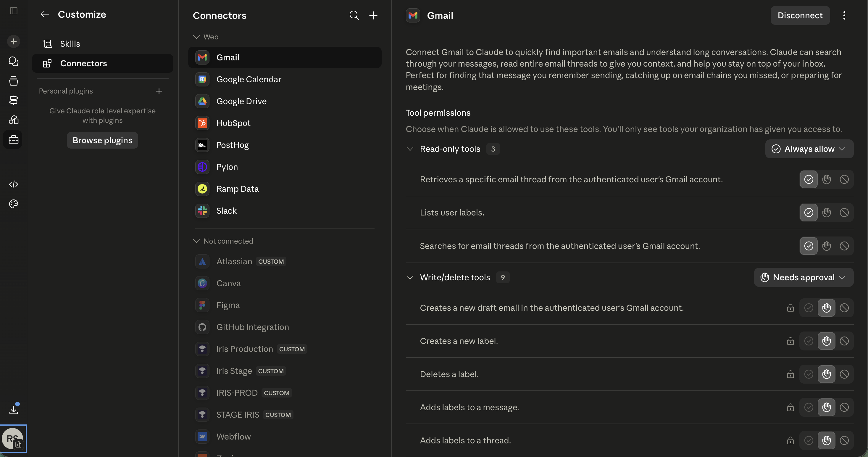
Task: Select the Gmail connector
Action: click(x=285, y=58)
